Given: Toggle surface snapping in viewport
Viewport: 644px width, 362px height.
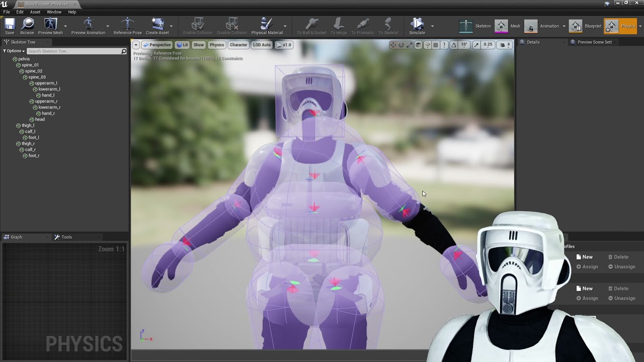Looking at the screenshot, I should click(x=427, y=45).
